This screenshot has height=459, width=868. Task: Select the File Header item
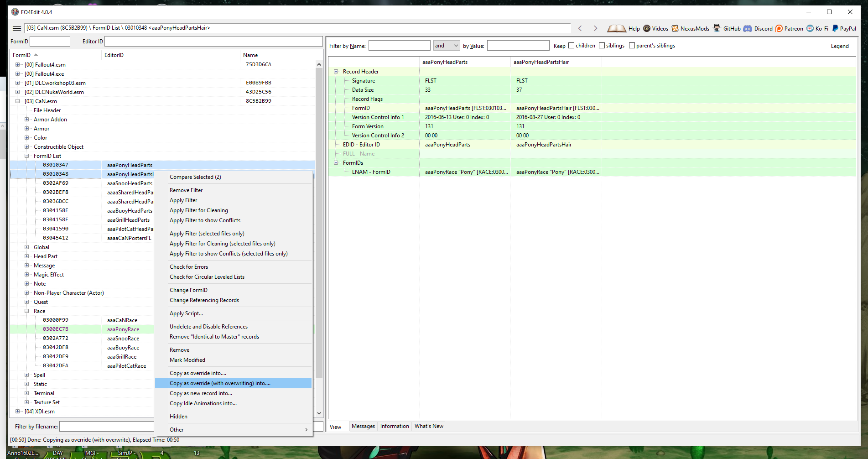click(x=47, y=110)
